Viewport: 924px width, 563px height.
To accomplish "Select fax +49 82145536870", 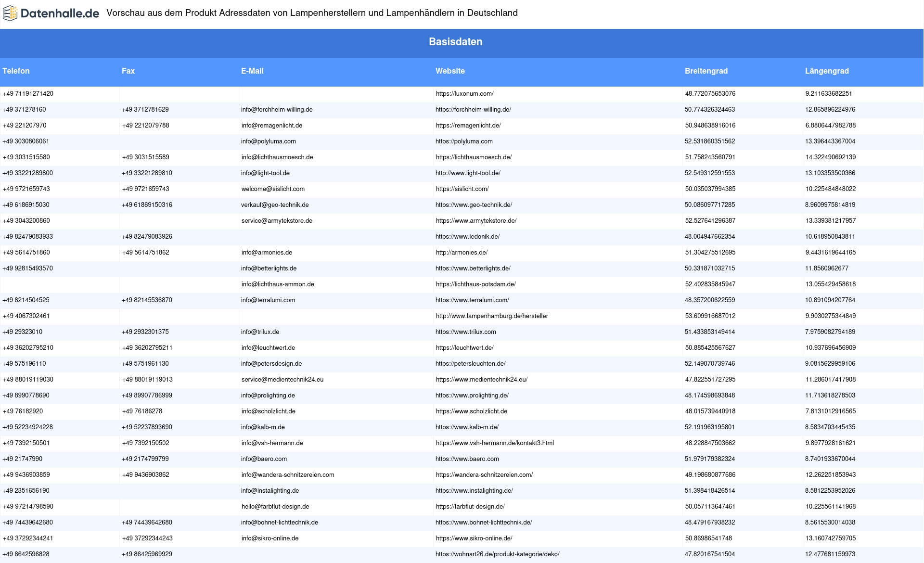I will (x=147, y=300).
